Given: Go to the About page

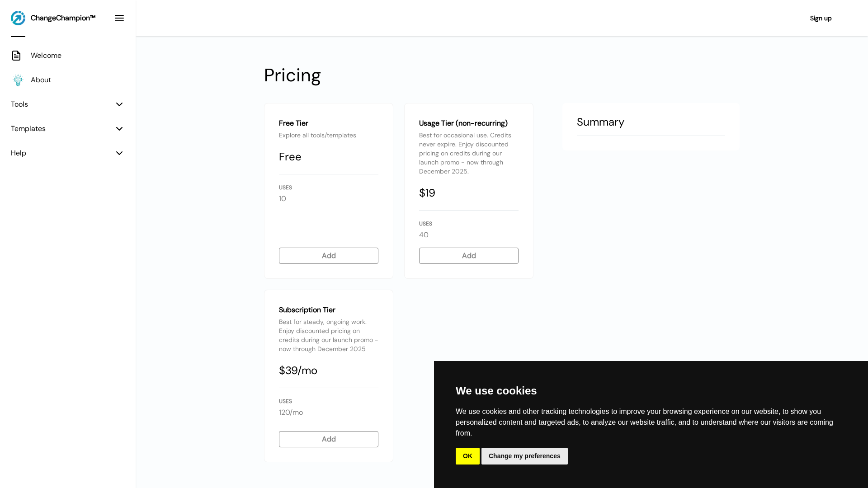Looking at the screenshot, I should coord(41,80).
